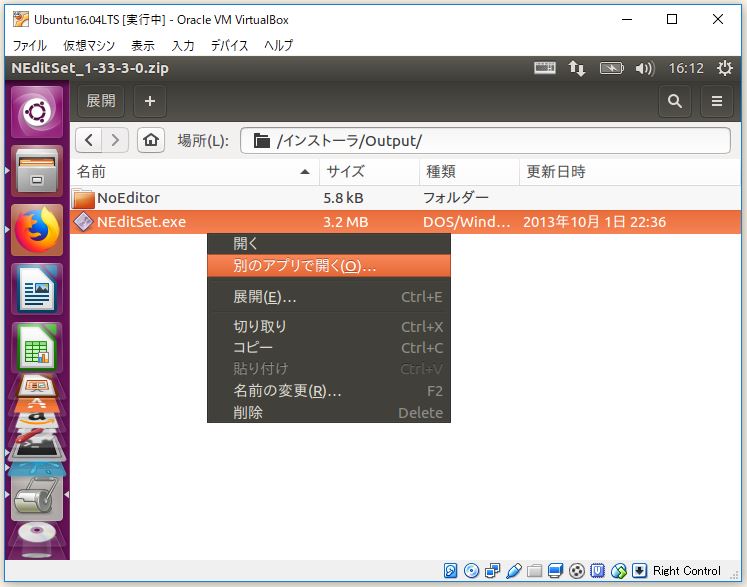Go to the archive home location
The height and width of the screenshot is (587, 747).
[x=151, y=140]
